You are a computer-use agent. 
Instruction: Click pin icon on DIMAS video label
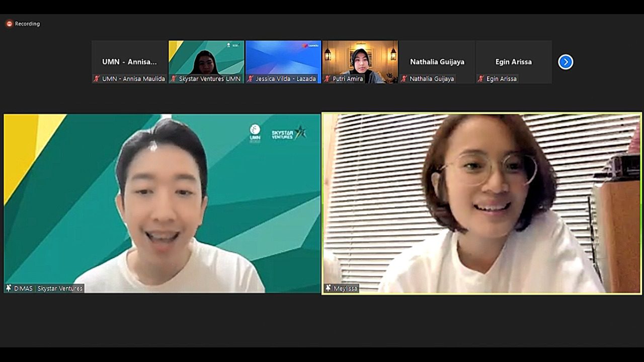coord(9,288)
